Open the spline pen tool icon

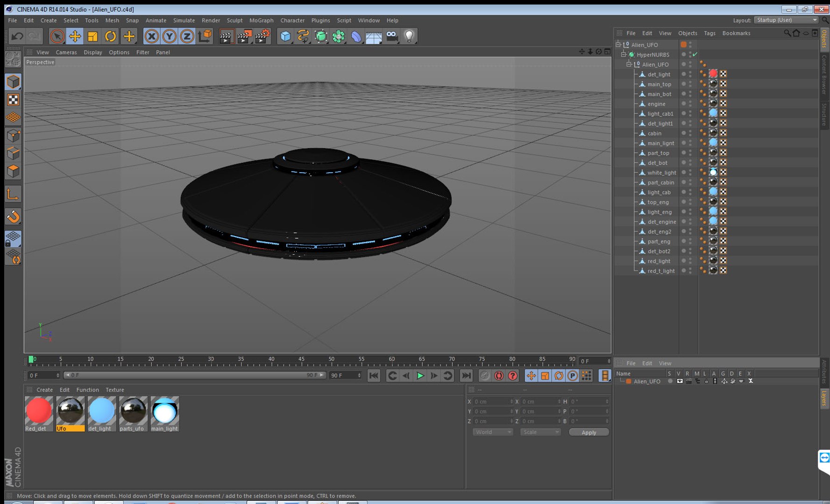point(303,36)
